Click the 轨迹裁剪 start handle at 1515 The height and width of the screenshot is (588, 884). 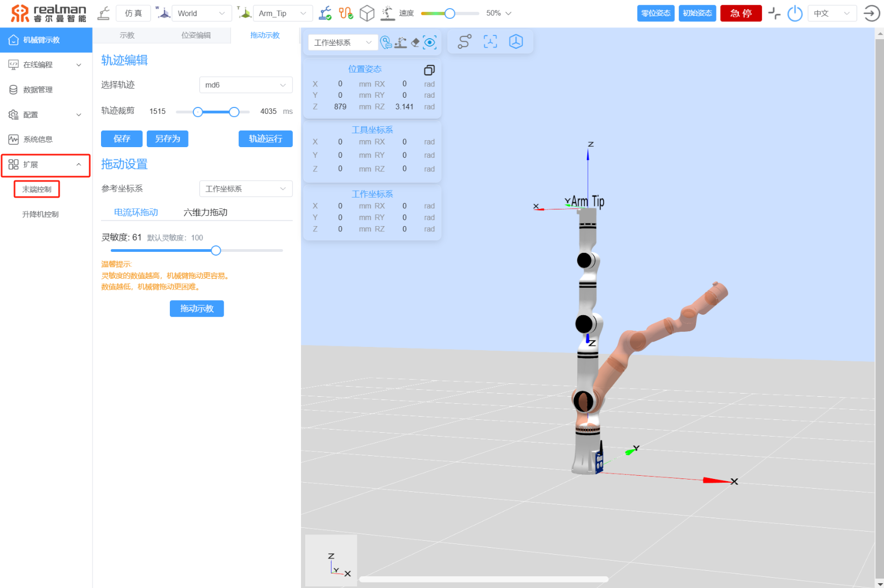[198, 112]
